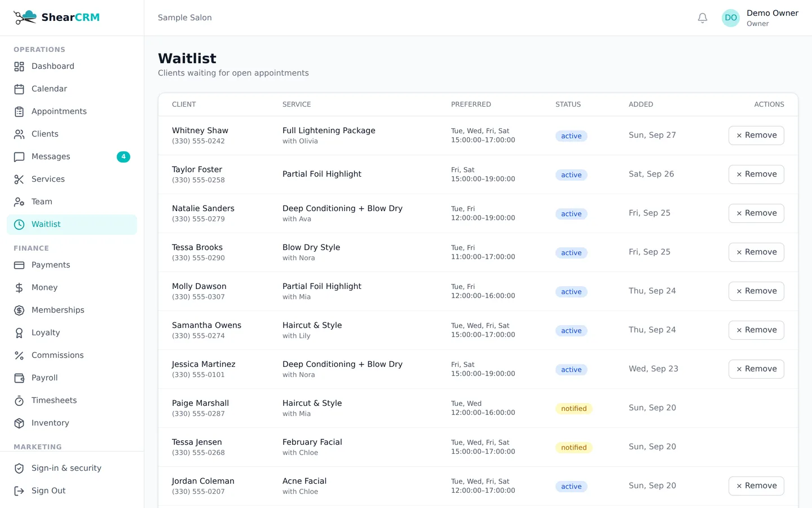The width and height of the screenshot is (812, 508).
Task: Click the Memberships badge icon
Action: 19,310
